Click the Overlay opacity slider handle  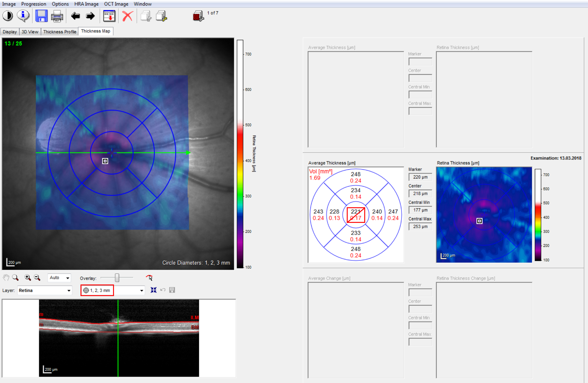click(x=117, y=278)
